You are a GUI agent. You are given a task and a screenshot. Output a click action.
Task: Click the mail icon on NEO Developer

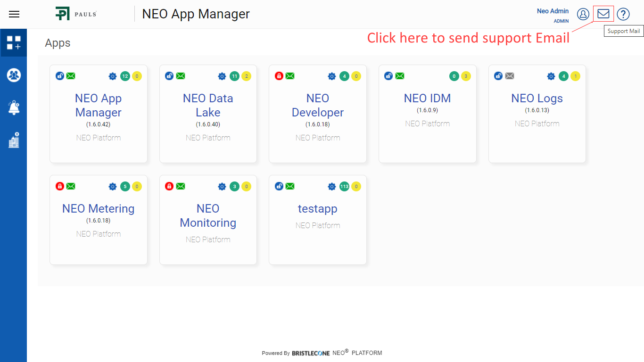290,76
